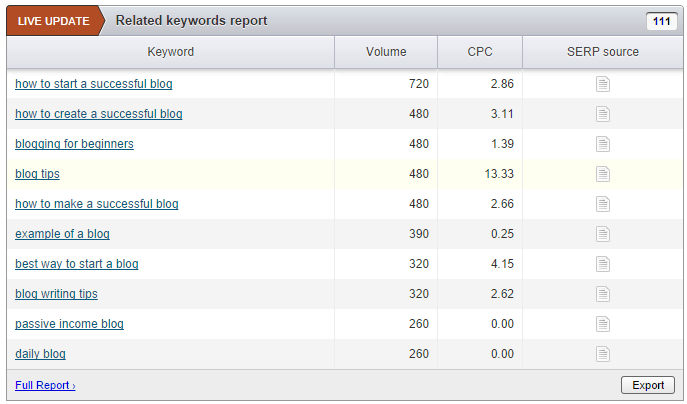Screen dimensions: 687x404
Task: Open SERP source icon for 'blogging for beginners'
Action: tap(602, 144)
